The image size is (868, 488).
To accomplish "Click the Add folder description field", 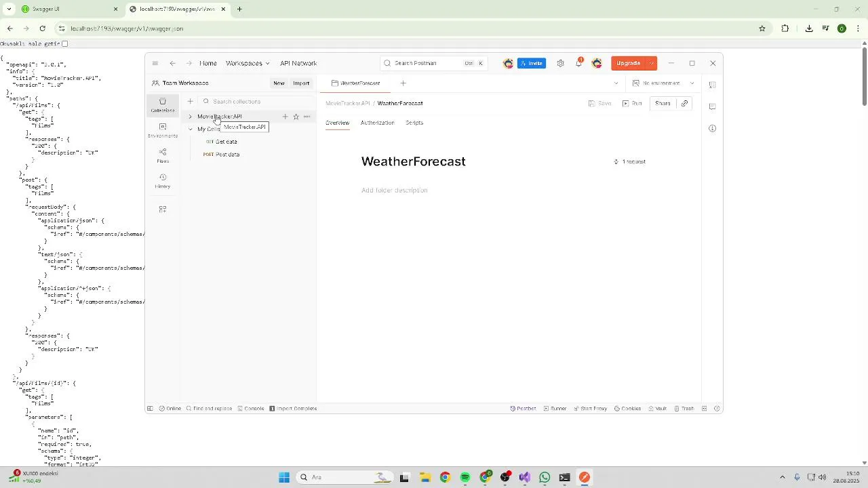I will click(394, 190).
